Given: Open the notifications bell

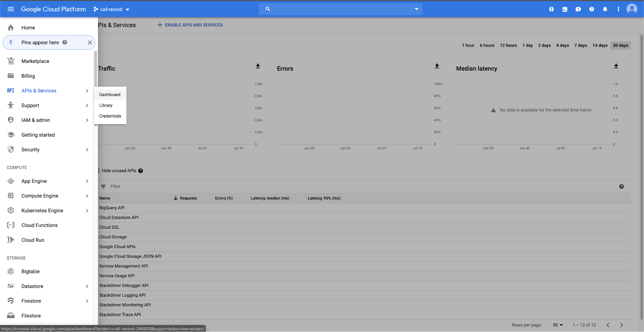Looking at the screenshot, I should [605, 9].
